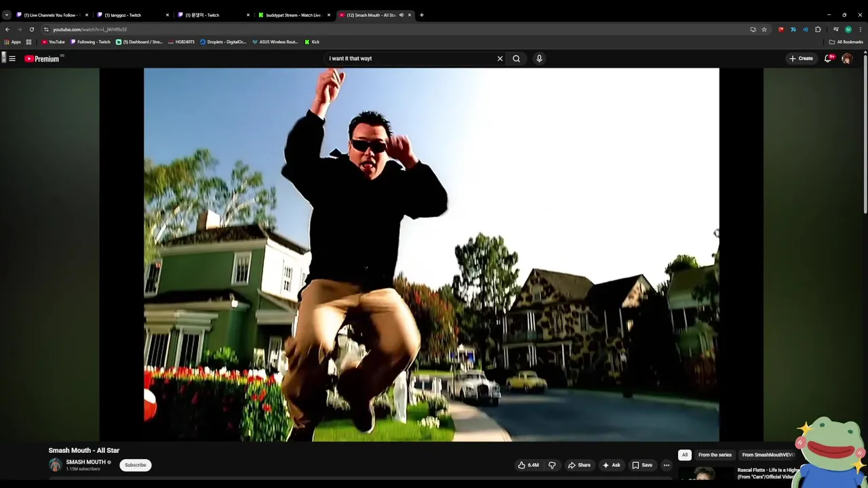Open the YouTube notifications bell
Screen dimensions: 868x488
(x=828, y=58)
